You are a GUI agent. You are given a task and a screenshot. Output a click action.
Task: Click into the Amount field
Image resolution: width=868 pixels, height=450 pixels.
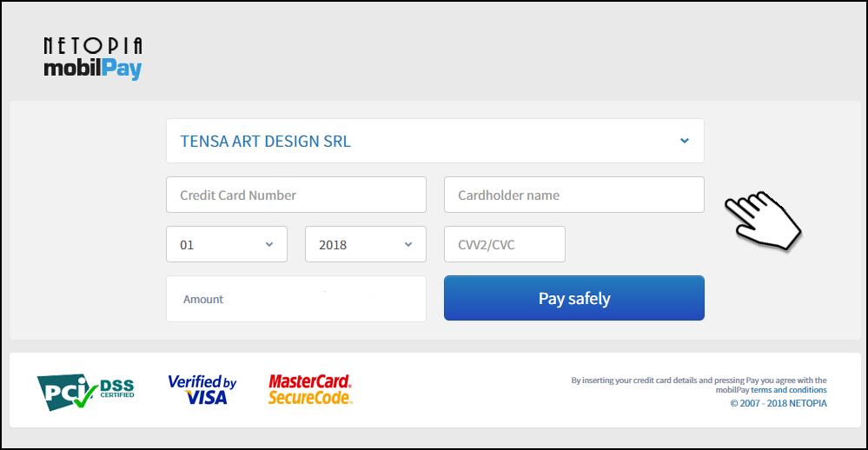pyautogui.click(x=296, y=299)
